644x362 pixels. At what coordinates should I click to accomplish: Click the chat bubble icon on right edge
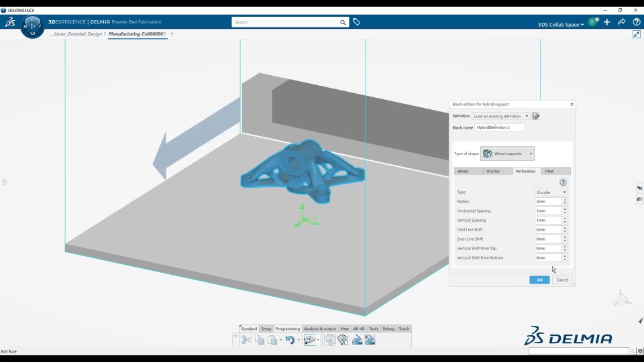(x=639, y=199)
